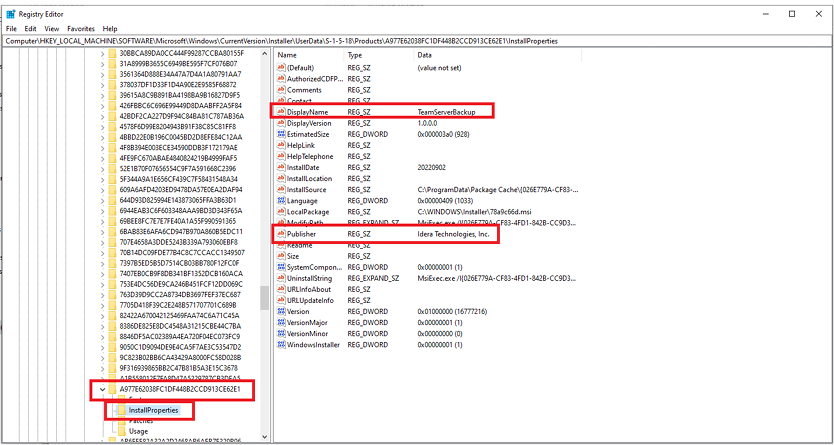Click the tree pane vertical scrollbar thumb
The width and height of the screenshot is (834, 445).
(264, 298)
